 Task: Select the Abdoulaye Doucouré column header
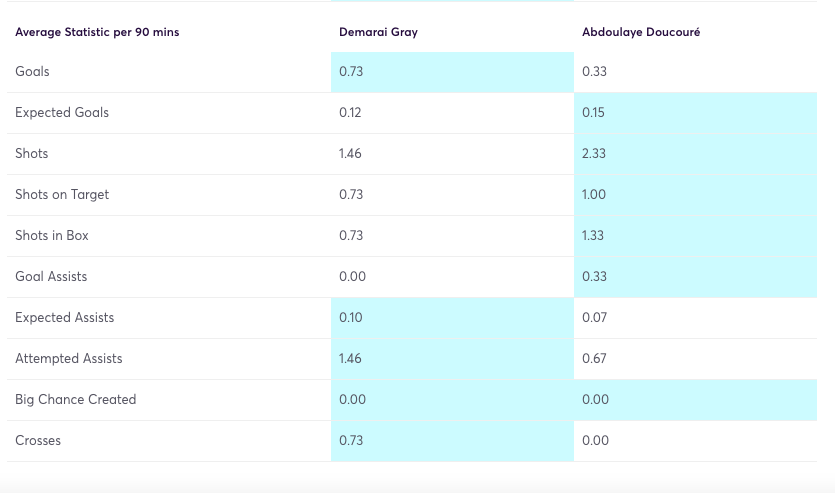(x=641, y=32)
